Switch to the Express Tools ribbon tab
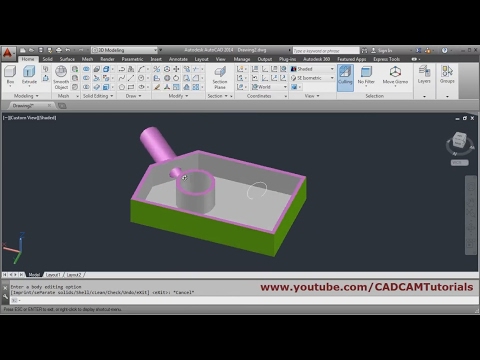The height and width of the screenshot is (360, 480). 386,59
